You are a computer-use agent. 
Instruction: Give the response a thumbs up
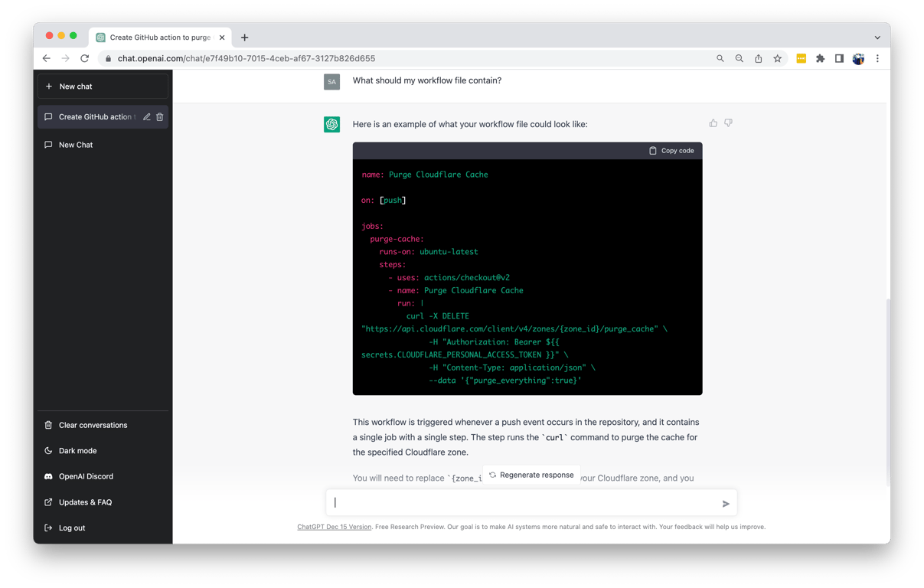(x=713, y=122)
